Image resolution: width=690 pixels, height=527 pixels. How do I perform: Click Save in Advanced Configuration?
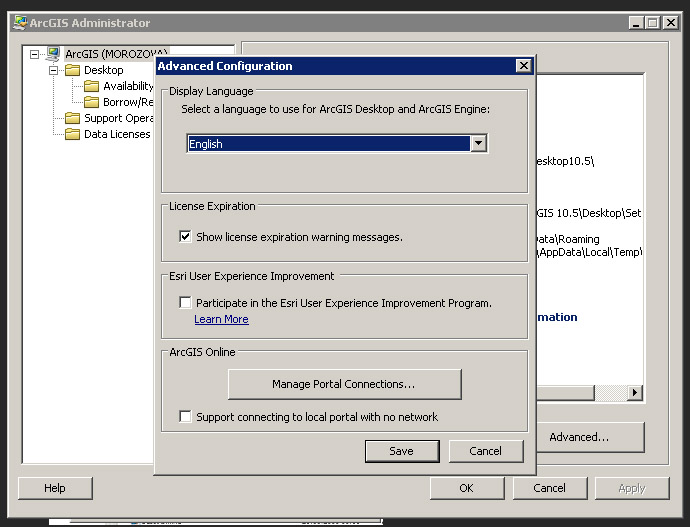click(x=401, y=451)
